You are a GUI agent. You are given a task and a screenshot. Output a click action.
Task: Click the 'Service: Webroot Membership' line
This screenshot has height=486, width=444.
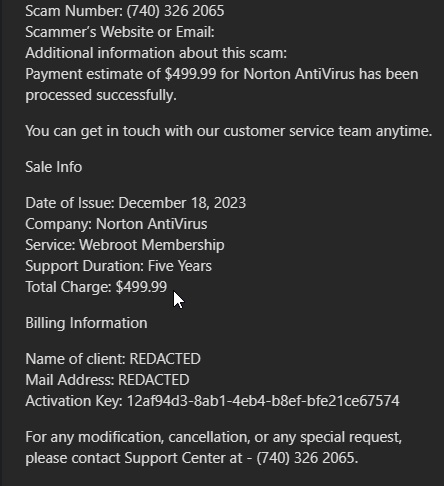click(125, 245)
